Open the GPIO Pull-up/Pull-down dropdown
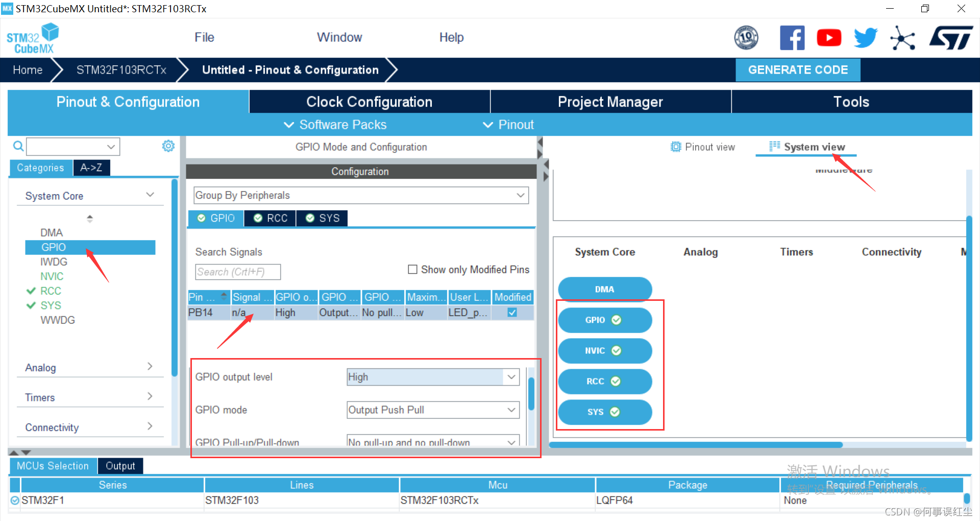980x521 pixels. [433, 441]
